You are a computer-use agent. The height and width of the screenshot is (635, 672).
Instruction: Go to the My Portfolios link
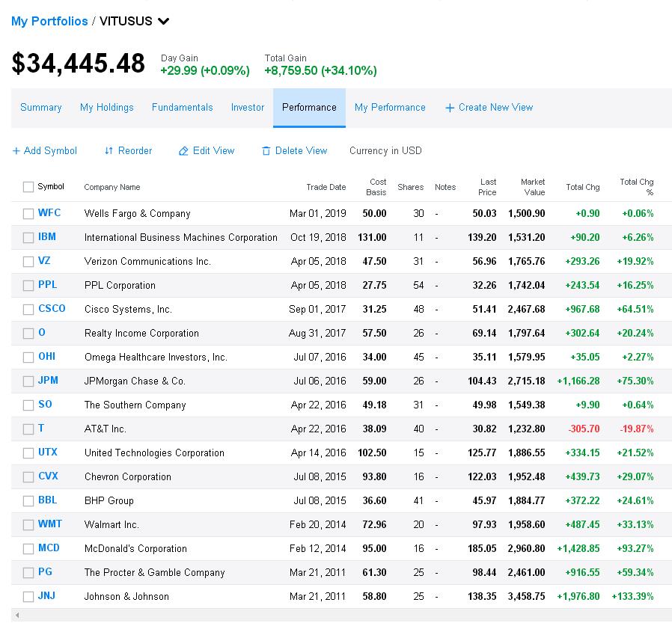(x=49, y=21)
